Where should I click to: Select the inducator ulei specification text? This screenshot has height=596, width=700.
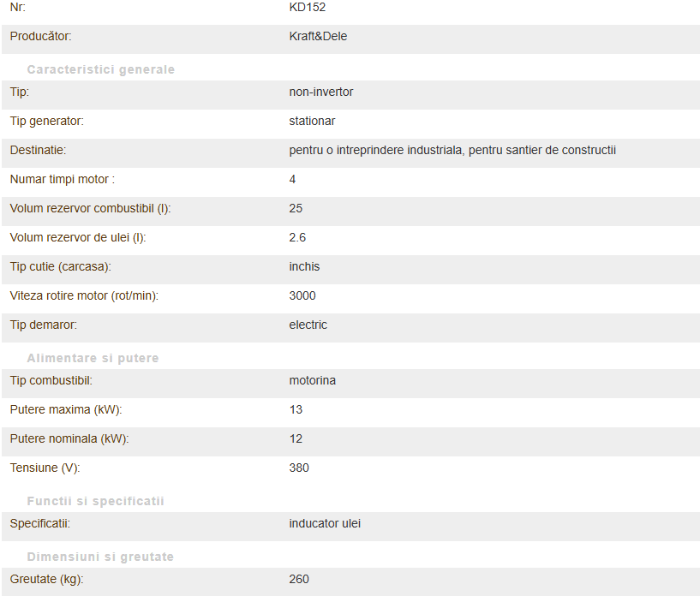(325, 523)
